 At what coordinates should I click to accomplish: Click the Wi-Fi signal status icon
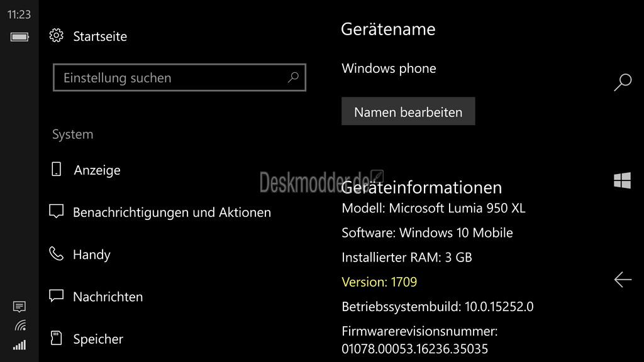click(x=20, y=326)
